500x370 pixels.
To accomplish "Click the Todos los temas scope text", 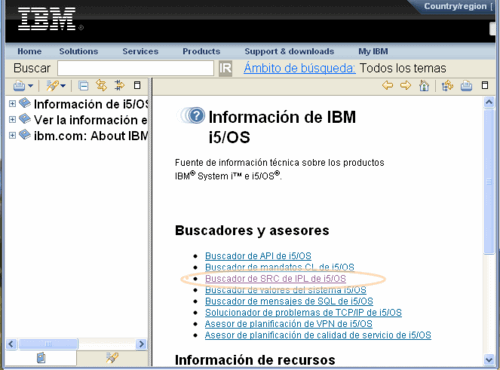I will (x=403, y=68).
